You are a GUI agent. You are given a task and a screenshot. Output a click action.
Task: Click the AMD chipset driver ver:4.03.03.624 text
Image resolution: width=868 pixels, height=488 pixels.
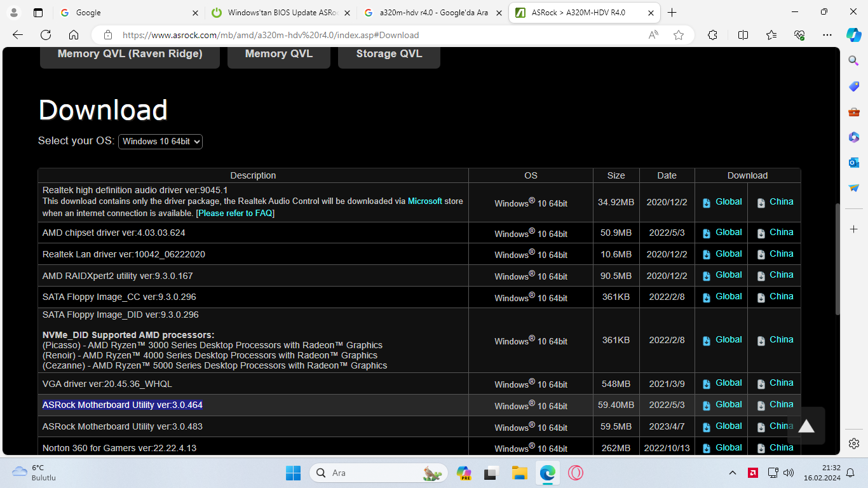(x=114, y=233)
